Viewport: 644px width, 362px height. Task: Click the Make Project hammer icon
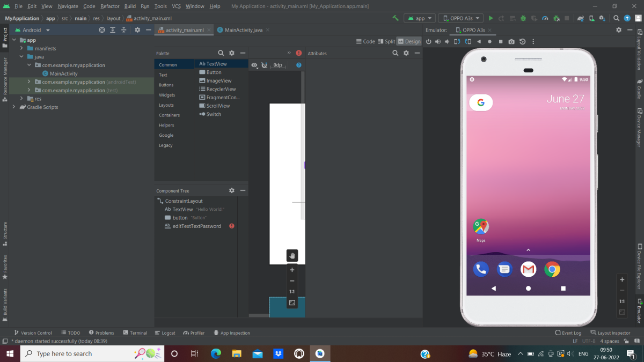coord(396,18)
